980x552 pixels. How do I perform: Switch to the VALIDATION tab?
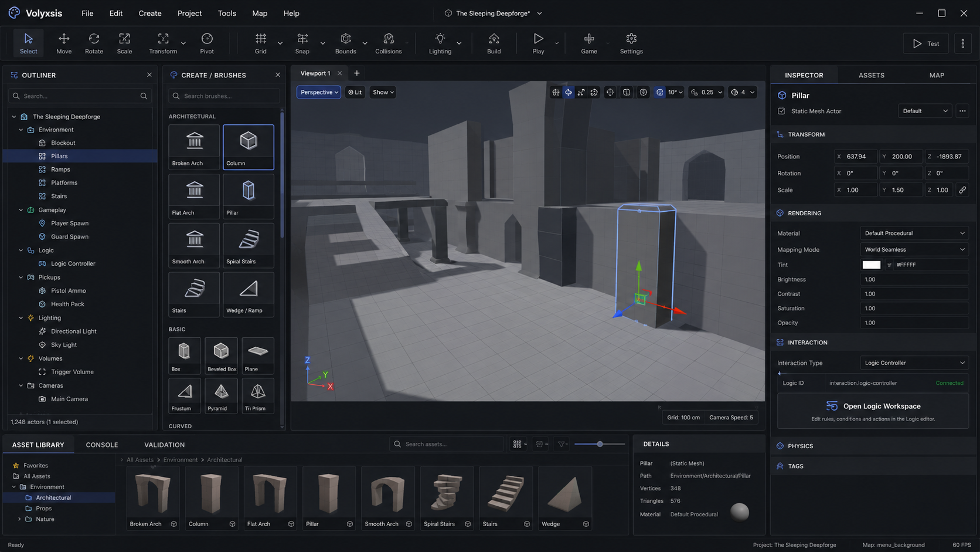[165, 445]
